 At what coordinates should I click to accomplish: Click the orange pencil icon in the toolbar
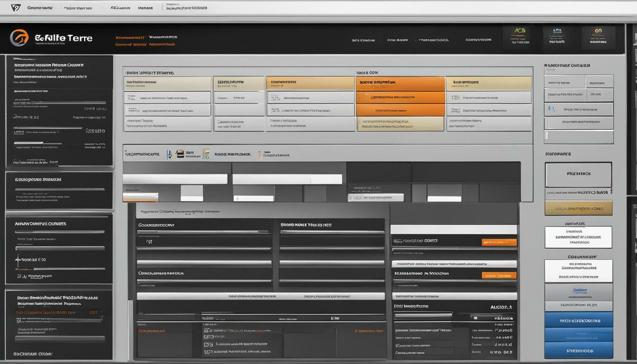coord(260,154)
